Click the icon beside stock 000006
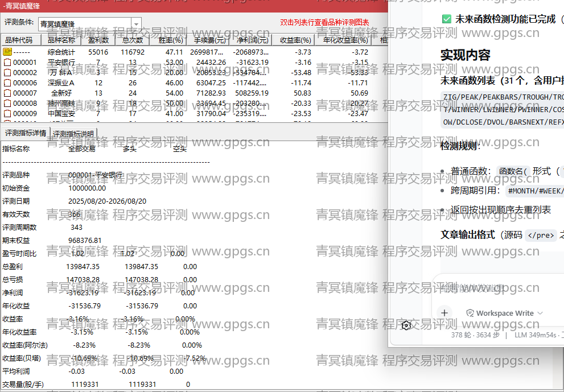Image resolution: width=564 pixels, height=392 pixels. coord(7,82)
